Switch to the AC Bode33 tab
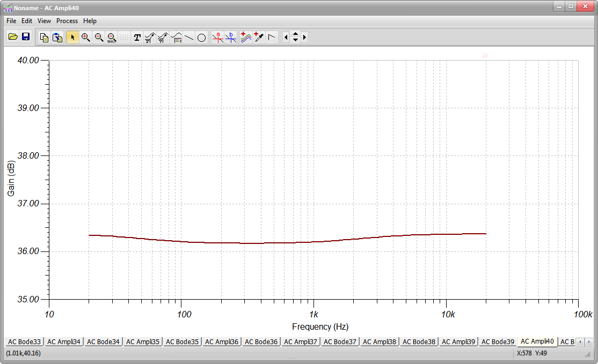The image size is (598, 364). (24, 341)
